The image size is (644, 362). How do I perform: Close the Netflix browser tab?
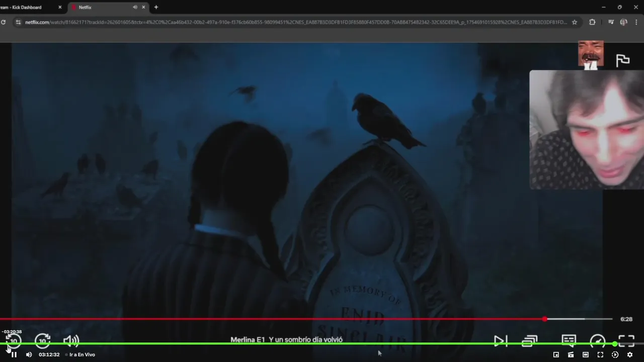pyautogui.click(x=144, y=7)
